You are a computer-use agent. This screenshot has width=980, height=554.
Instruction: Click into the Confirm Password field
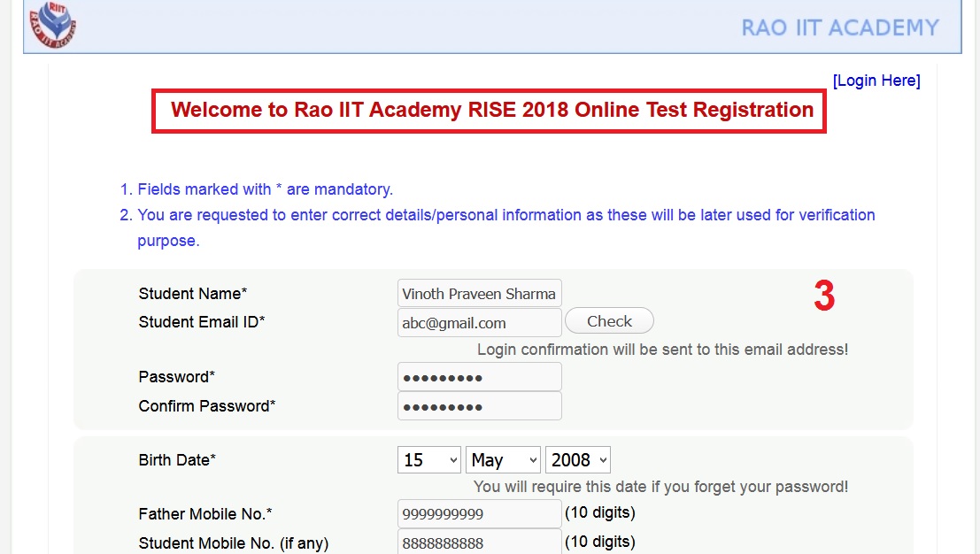479,406
